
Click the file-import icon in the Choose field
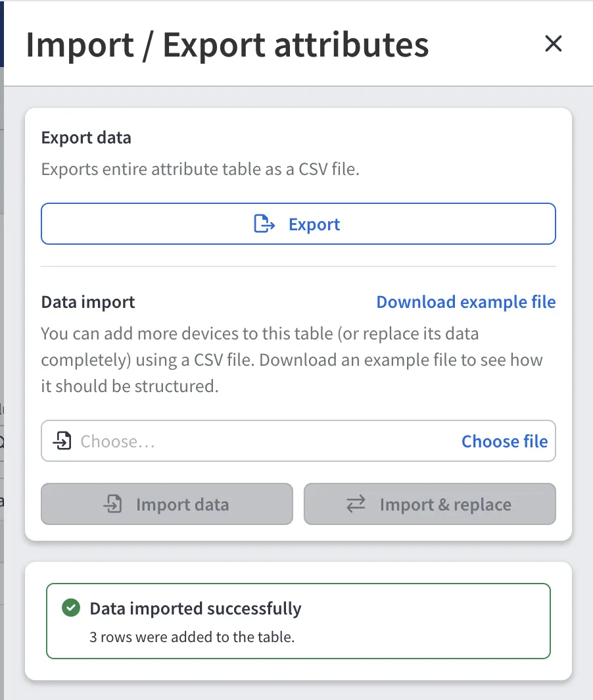[61, 441]
